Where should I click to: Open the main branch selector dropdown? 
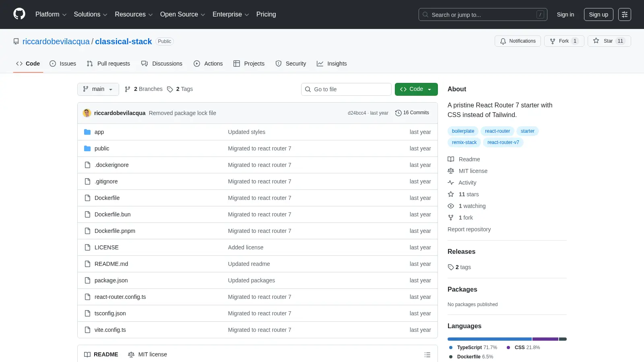[98, 89]
